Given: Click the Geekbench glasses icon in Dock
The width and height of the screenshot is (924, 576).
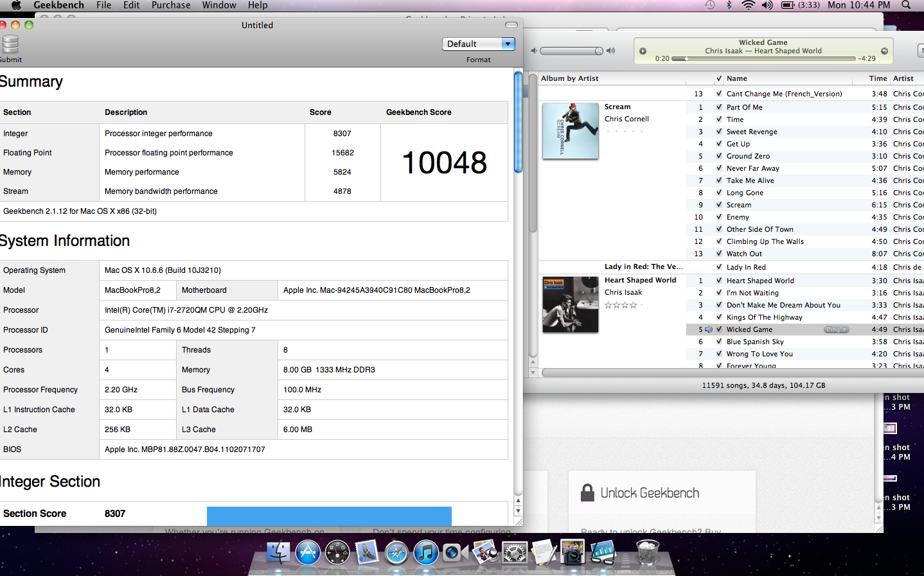Looking at the screenshot, I should (x=603, y=552).
